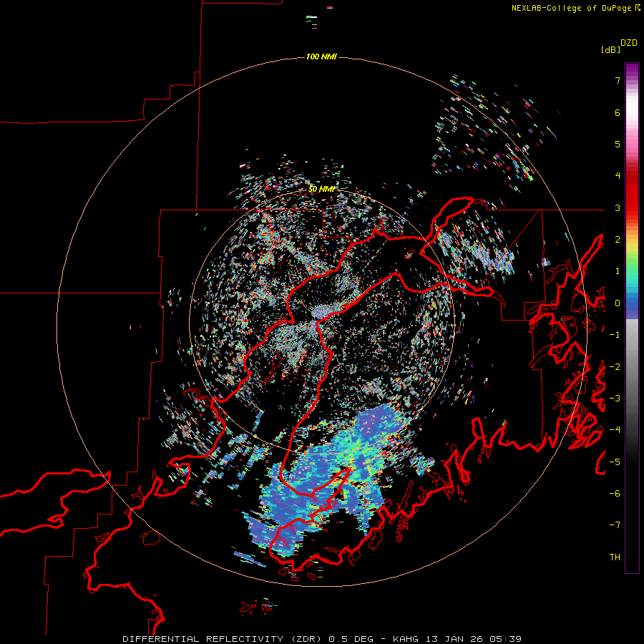Click the -4 value on color scale

click(615, 430)
